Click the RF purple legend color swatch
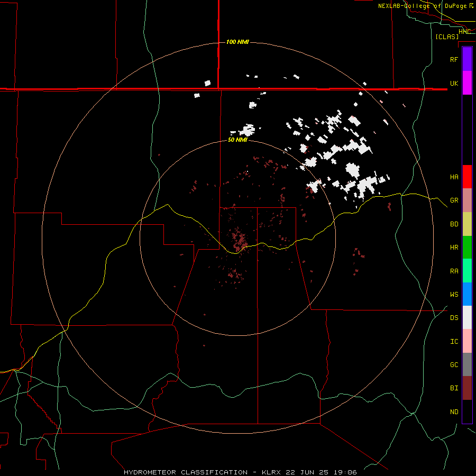Viewport: 476px width, 476px height. tap(467, 59)
